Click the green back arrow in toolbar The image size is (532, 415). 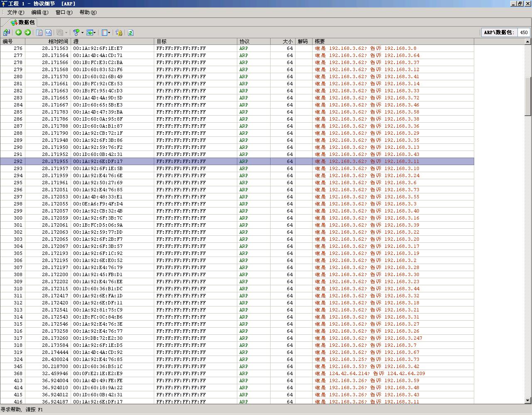pyautogui.click(x=18, y=32)
